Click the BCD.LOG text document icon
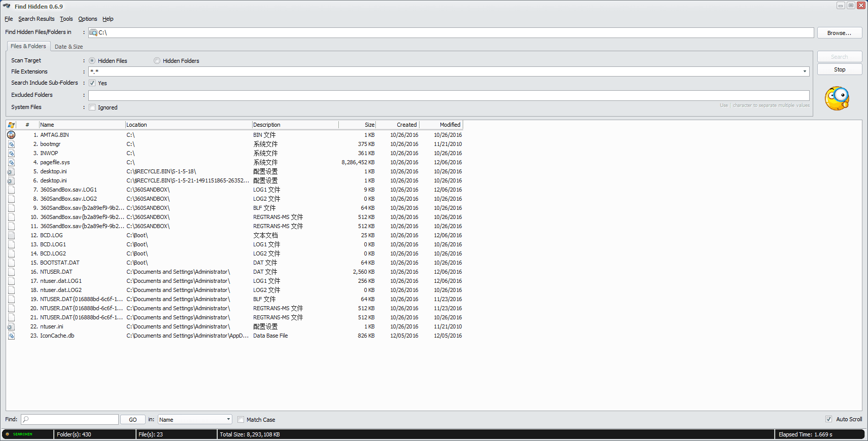This screenshot has height=441, width=868. (11, 235)
